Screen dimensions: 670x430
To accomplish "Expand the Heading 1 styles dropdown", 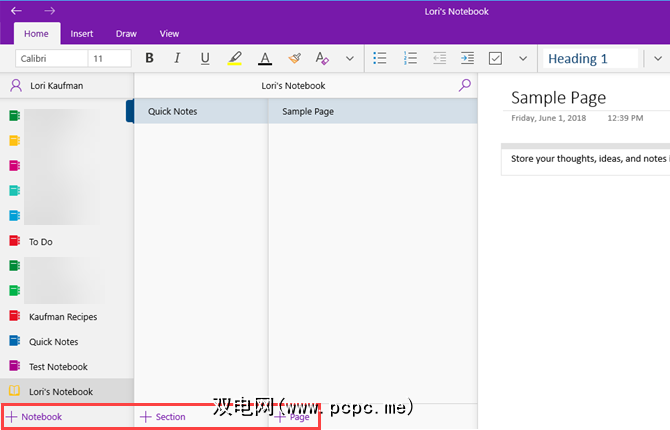I will point(657,58).
